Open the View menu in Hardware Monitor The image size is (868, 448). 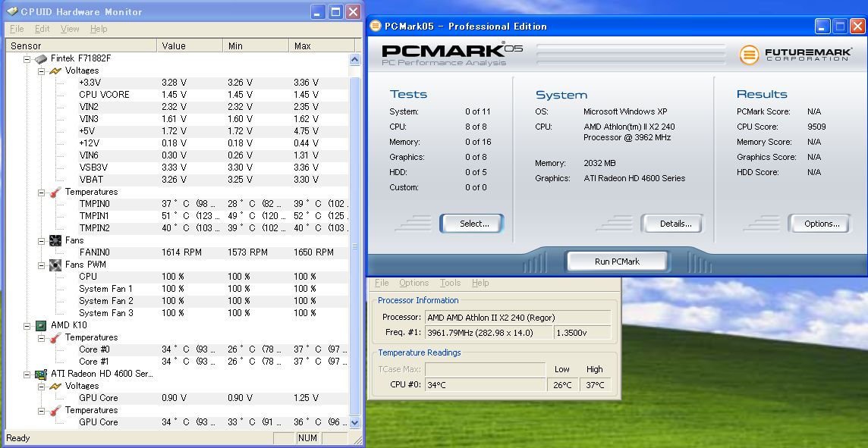click(x=70, y=29)
